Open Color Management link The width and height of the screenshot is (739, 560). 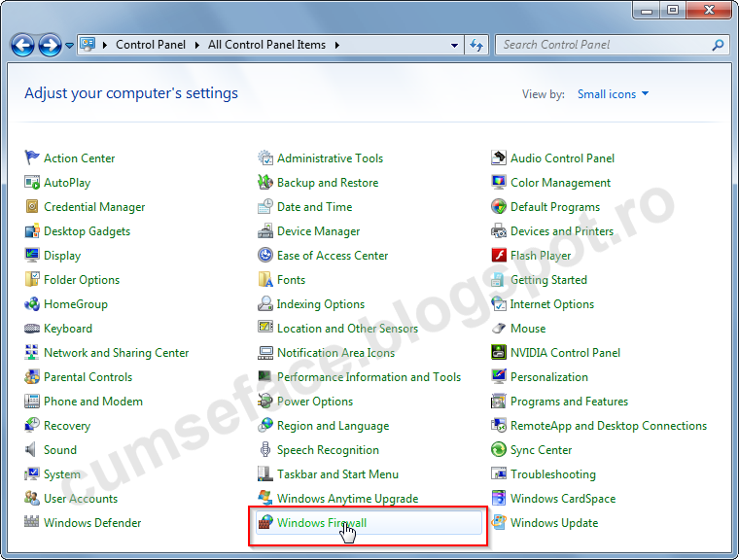[560, 183]
